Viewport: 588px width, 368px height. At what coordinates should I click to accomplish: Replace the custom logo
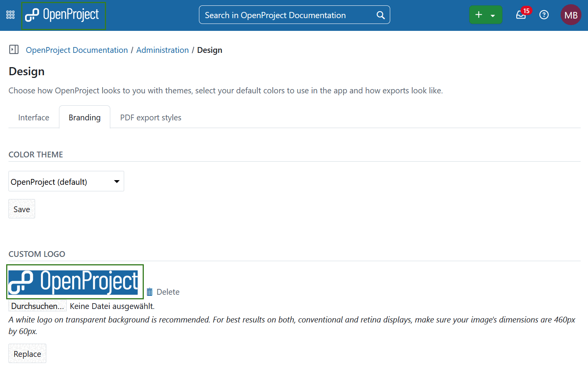(x=27, y=353)
